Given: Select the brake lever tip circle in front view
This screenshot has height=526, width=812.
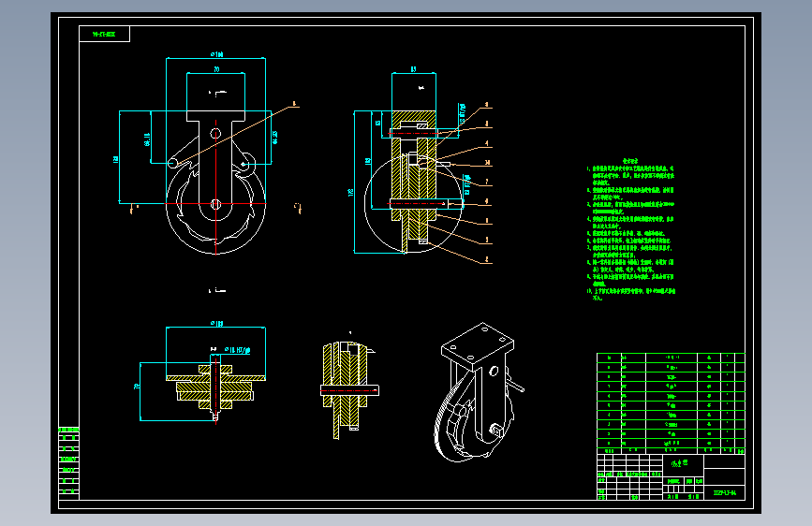Looking at the screenshot, I should click(x=172, y=163).
